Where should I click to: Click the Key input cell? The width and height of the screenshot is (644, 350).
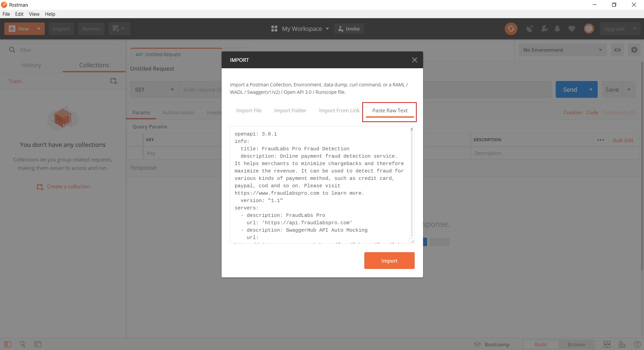[x=183, y=153]
